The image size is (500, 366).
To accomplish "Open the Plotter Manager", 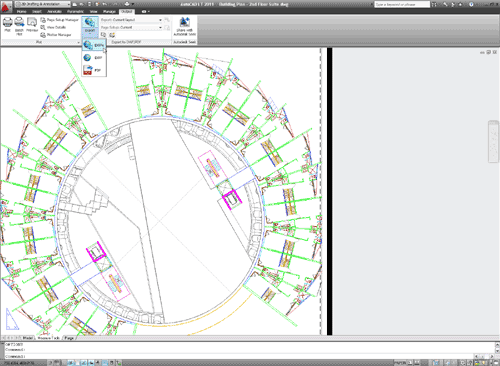I will pos(56,35).
